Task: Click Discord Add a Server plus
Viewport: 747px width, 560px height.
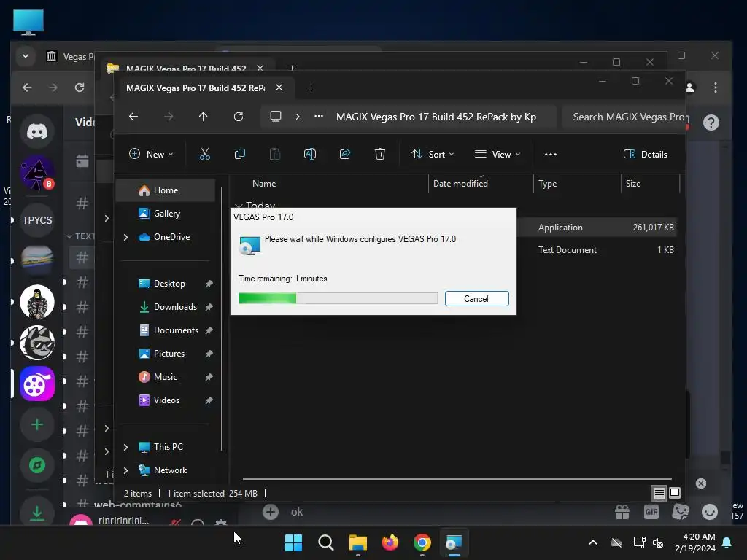Action: (37, 424)
